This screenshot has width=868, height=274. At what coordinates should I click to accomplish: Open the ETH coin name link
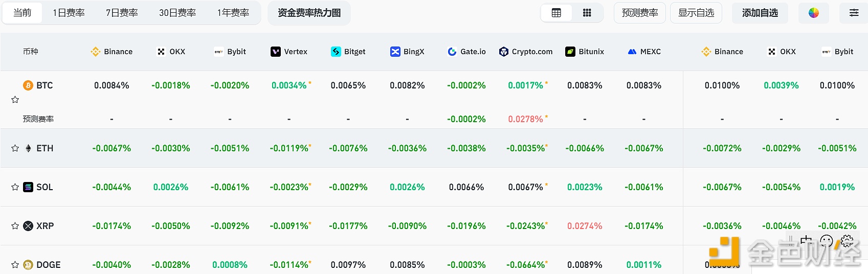point(45,148)
